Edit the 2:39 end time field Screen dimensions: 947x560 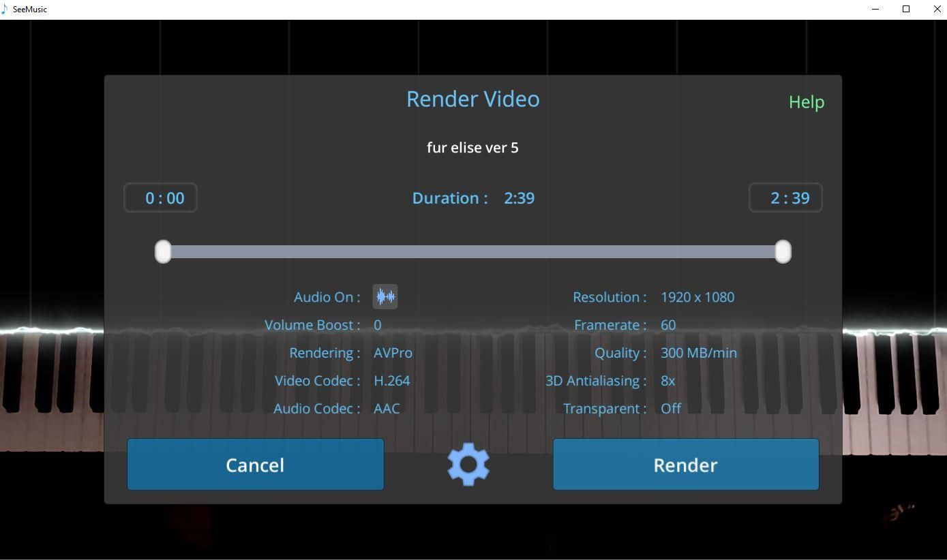tap(785, 198)
